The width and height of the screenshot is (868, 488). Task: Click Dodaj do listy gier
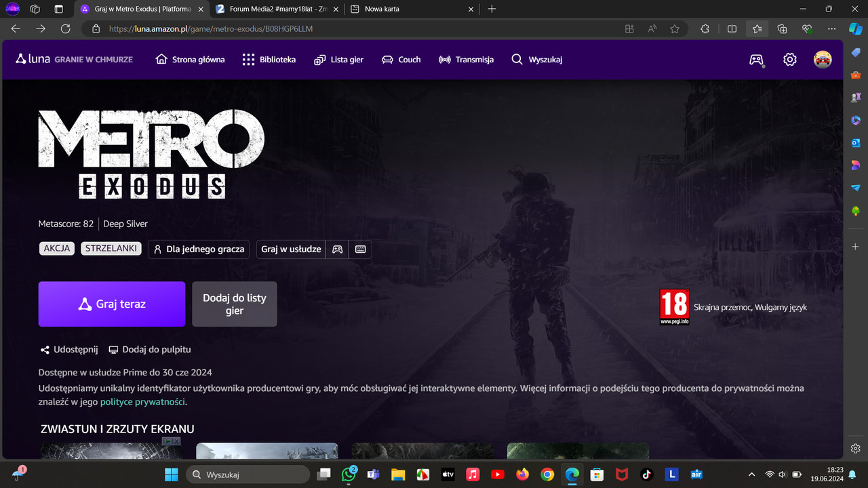tap(235, 304)
